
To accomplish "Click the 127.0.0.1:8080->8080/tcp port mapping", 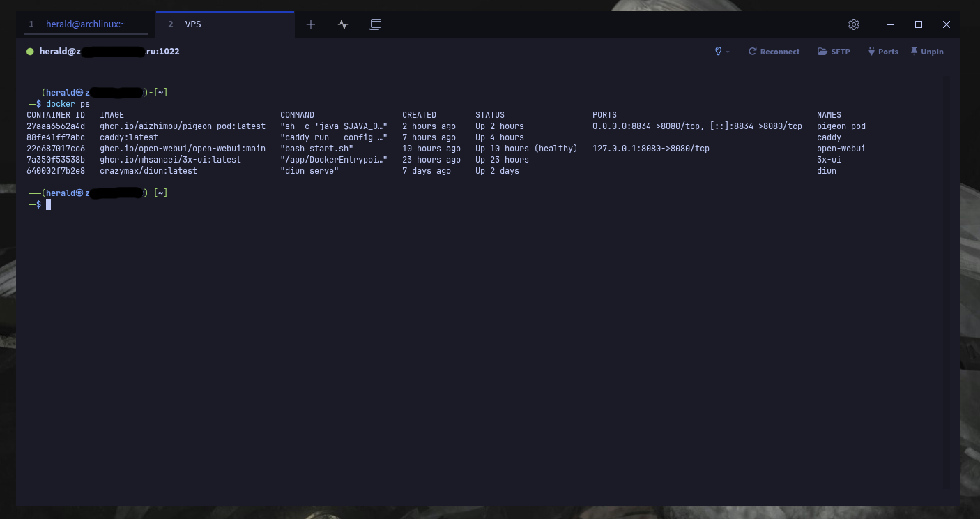I will 651,149.
